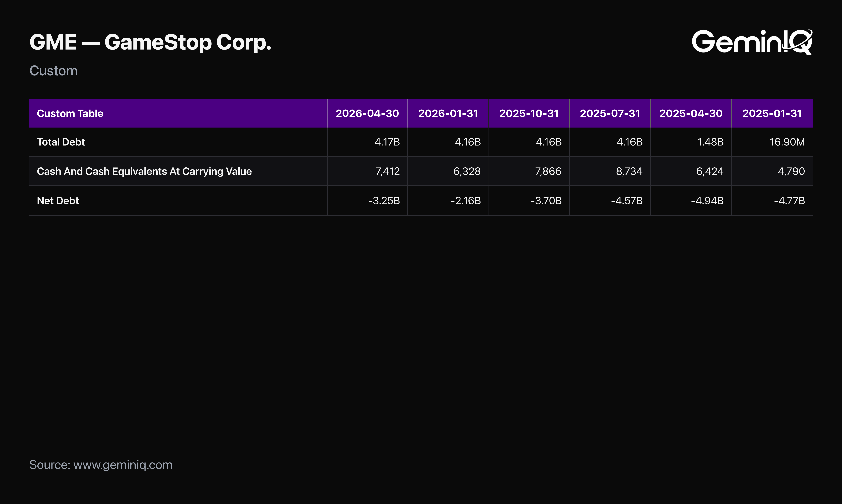The height and width of the screenshot is (504, 842).
Task: Click Net Debt value -3.25B
Action: coord(384,201)
